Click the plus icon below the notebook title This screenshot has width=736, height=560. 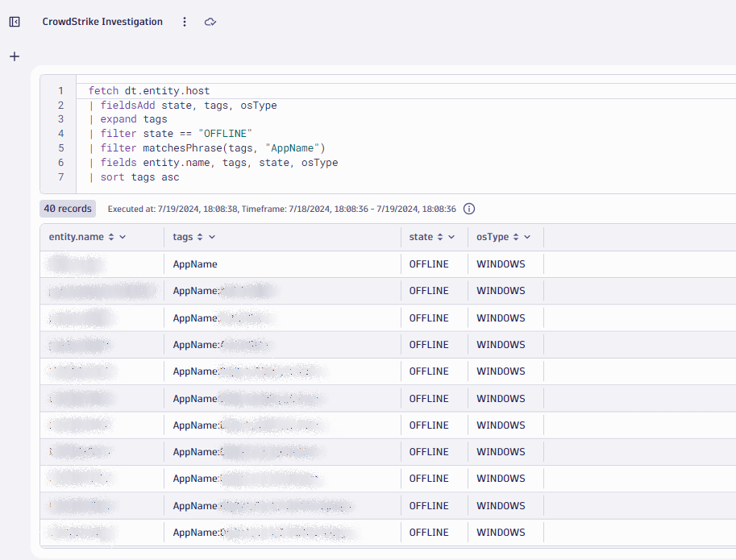tap(14, 56)
